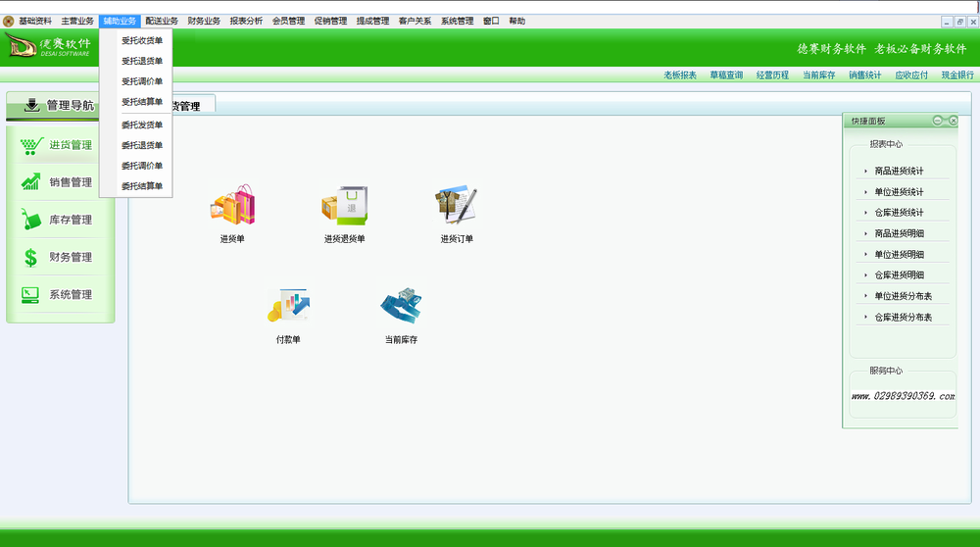Choose 受托退货单 from the dropdown menu

pyautogui.click(x=142, y=61)
